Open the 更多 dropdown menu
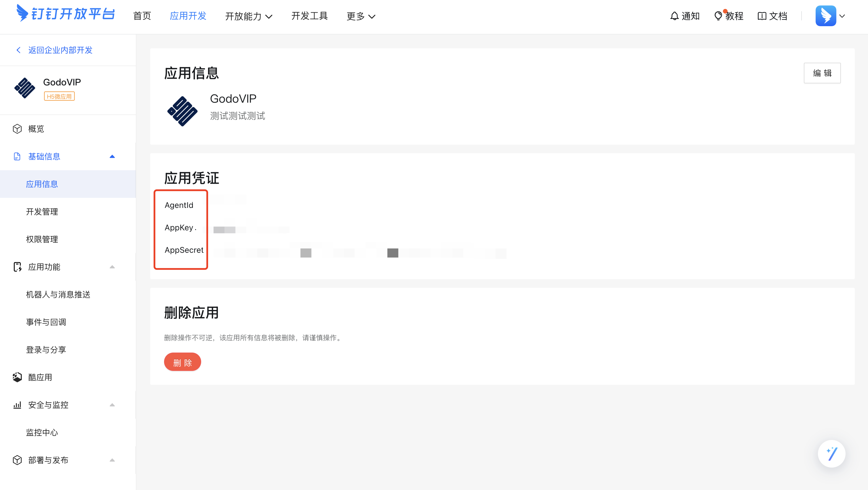Viewport: 868px width, 490px height. (x=361, y=16)
